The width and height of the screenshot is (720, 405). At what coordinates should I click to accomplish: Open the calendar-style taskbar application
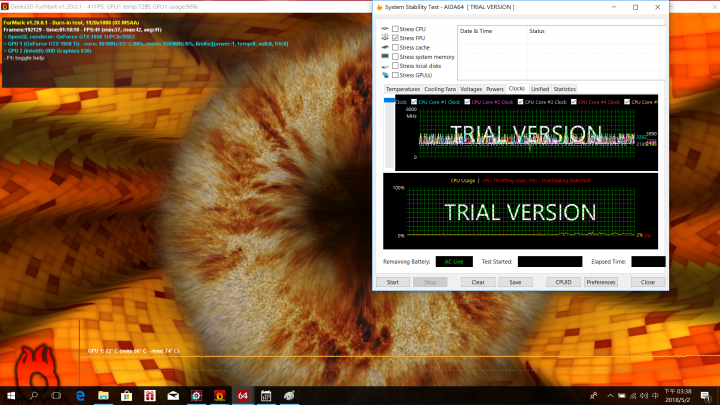tap(266, 395)
